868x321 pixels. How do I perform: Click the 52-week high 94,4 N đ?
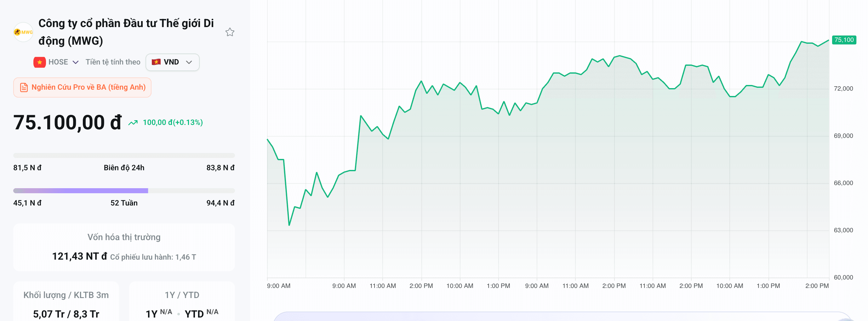[x=220, y=203]
